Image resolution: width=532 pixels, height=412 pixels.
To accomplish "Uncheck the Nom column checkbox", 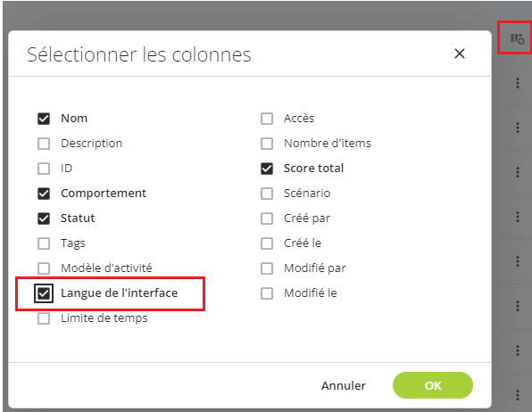I will point(44,119).
